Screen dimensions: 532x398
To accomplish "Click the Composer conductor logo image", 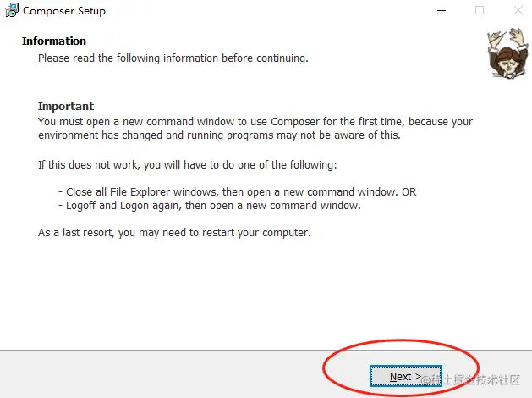I will coord(505,53).
